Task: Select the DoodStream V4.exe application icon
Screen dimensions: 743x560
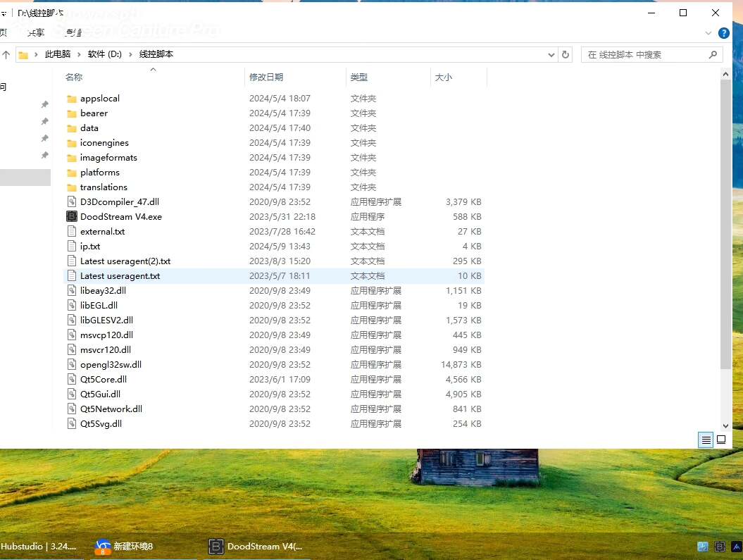Action: pyautogui.click(x=71, y=217)
